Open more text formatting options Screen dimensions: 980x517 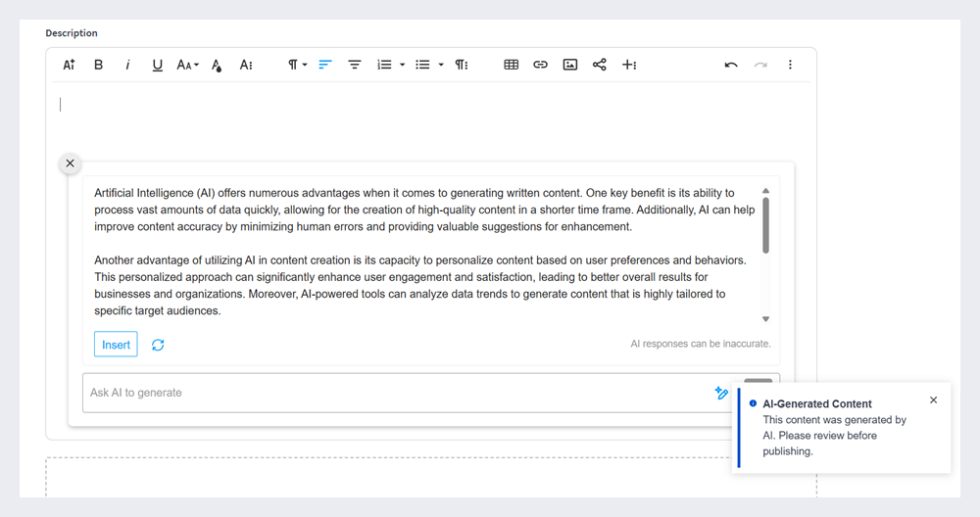(246, 65)
